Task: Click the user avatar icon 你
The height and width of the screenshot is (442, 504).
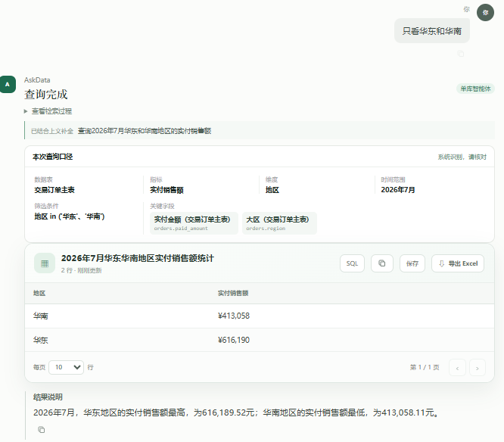Action: point(485,13)
